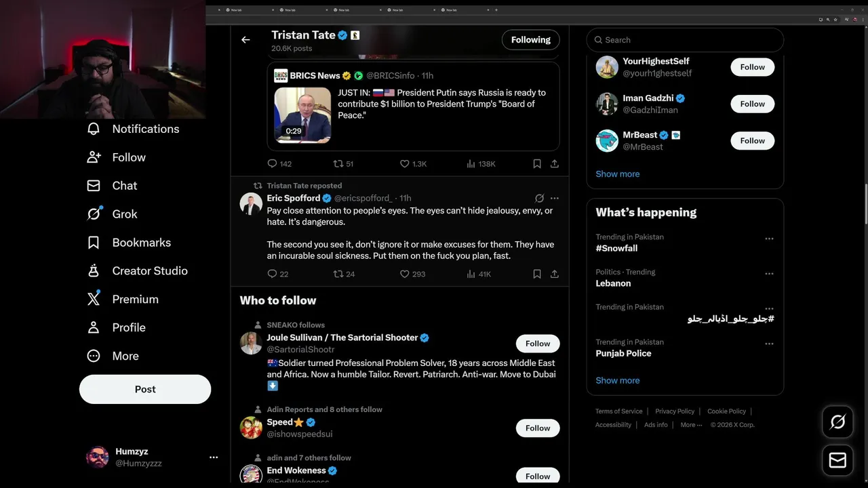This screenshot has width=868, height=488.
Task: Repost the post with 51 reposts
Action: pyautogui.click(x=344, y=164)
